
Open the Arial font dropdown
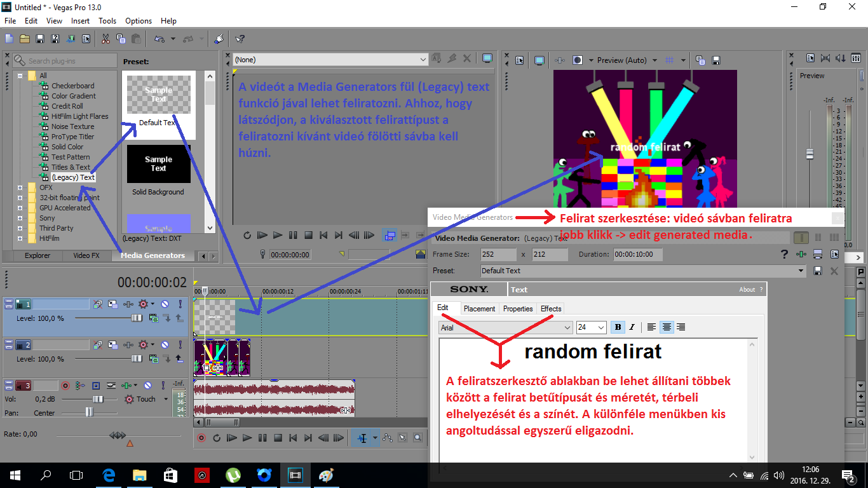tap(568, 327)
